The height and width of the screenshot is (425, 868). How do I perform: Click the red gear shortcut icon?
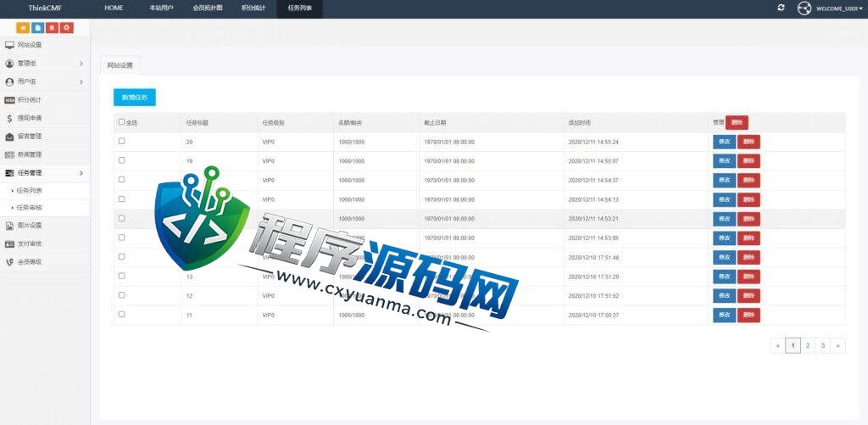click(x=67, y=28)
